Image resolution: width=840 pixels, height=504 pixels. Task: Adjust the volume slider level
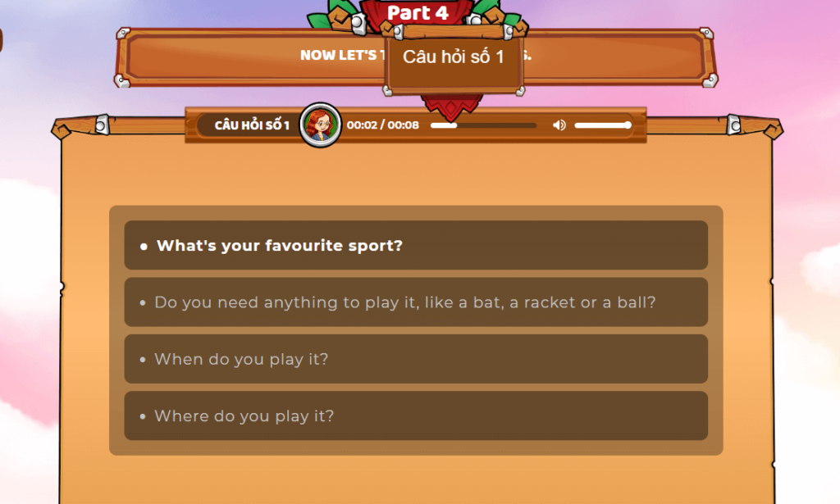pyautogui.click(x=603, y=125)
